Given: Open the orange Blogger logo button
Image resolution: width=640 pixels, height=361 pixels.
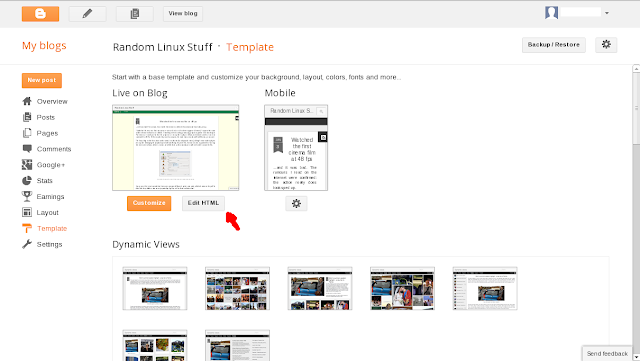Looking at the screenshot, I should pyautogui.click(x=40, y=13).
